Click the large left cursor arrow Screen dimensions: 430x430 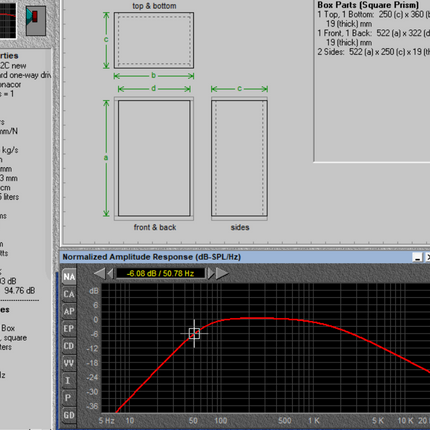(x=99, y=274)
